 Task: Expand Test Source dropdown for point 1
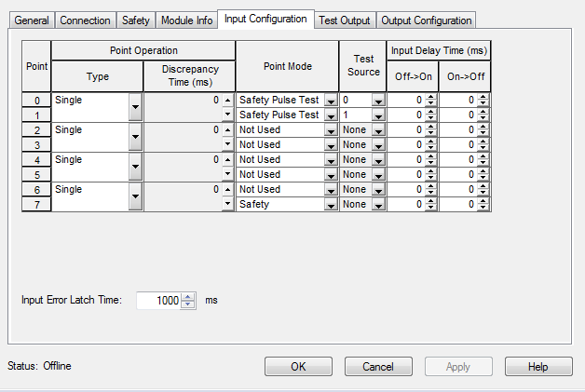coord(377,115)
